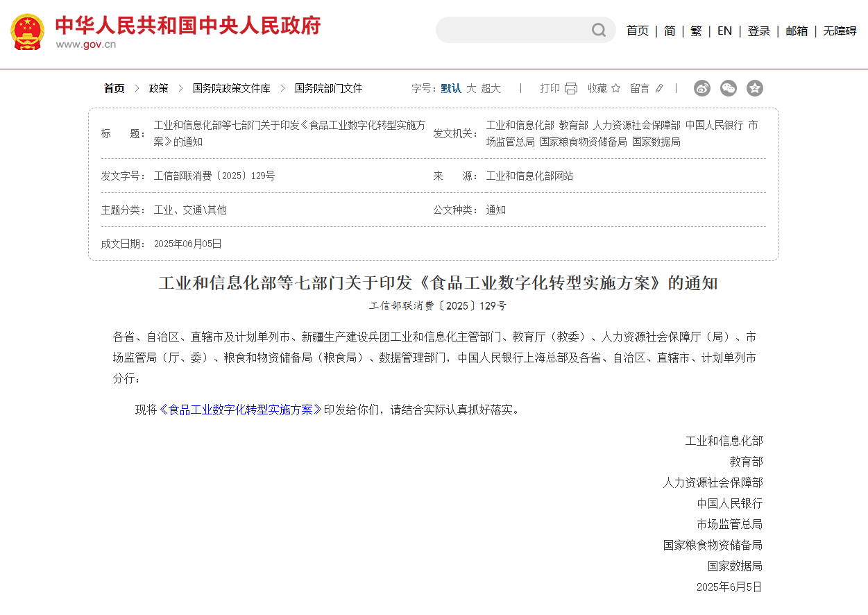Switch to simplified Chinese 简

(670, 31)
